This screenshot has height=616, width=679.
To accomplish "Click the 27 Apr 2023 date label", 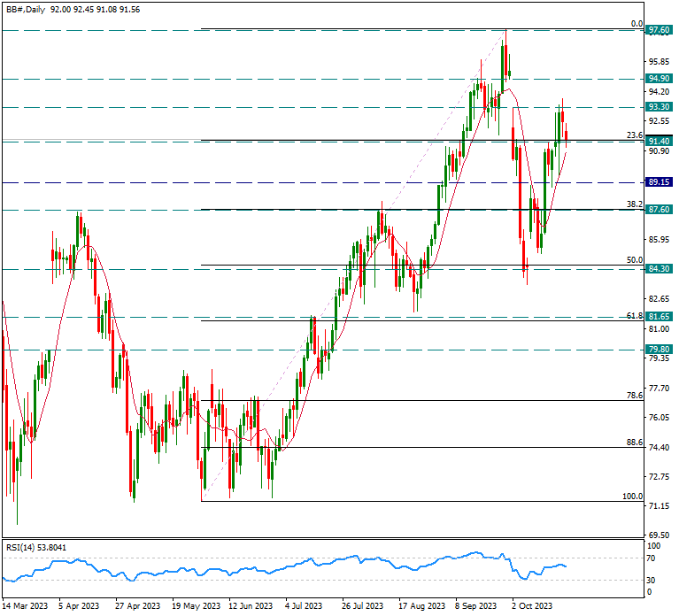I will coord(137,605).
